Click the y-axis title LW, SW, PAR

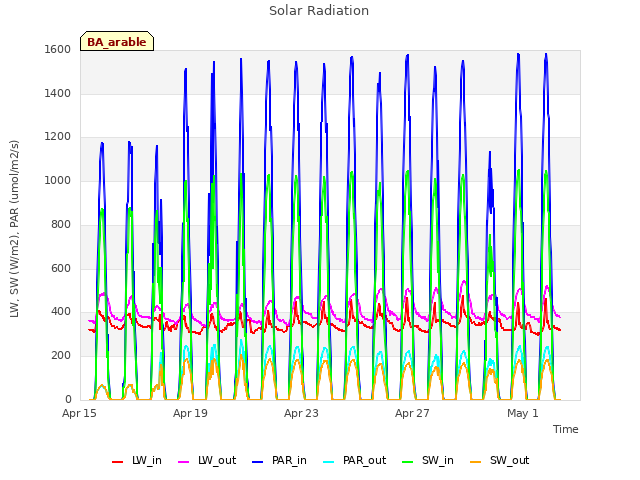(x=14, y=229)
